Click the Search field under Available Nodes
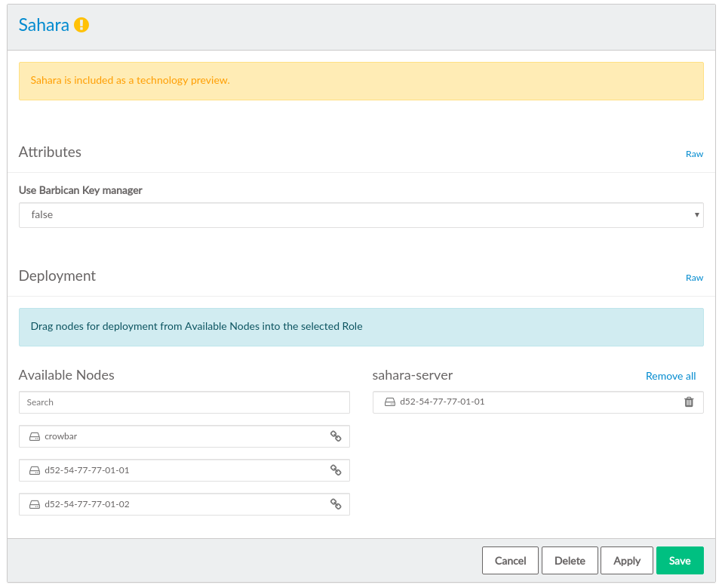Image resolution: width=725 pixels, height=588 pixels. [x=184, y=402]
